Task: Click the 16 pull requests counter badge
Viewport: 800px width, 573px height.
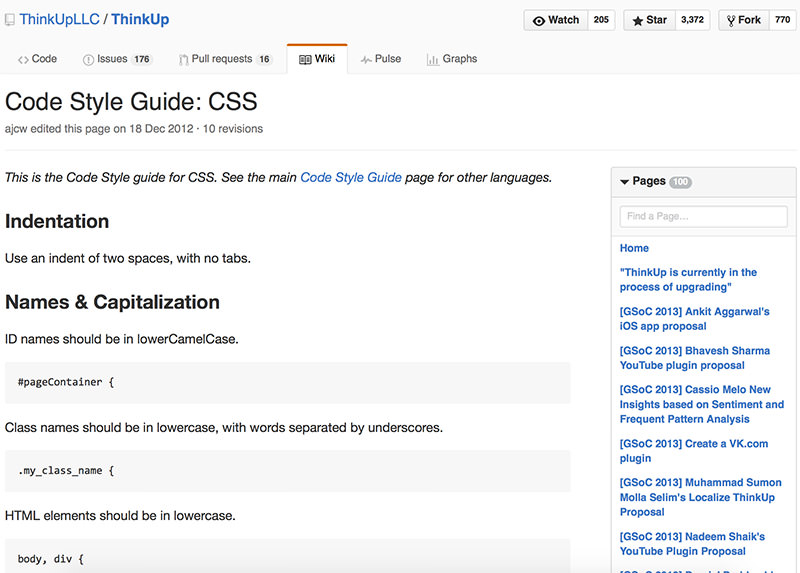Action: (x=264, y=59)
